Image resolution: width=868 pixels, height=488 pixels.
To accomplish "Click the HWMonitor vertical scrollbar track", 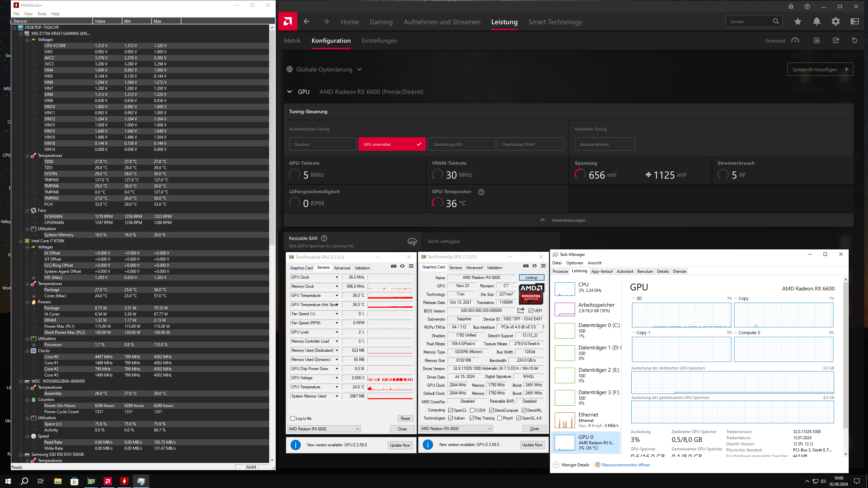I will (272, 339).
